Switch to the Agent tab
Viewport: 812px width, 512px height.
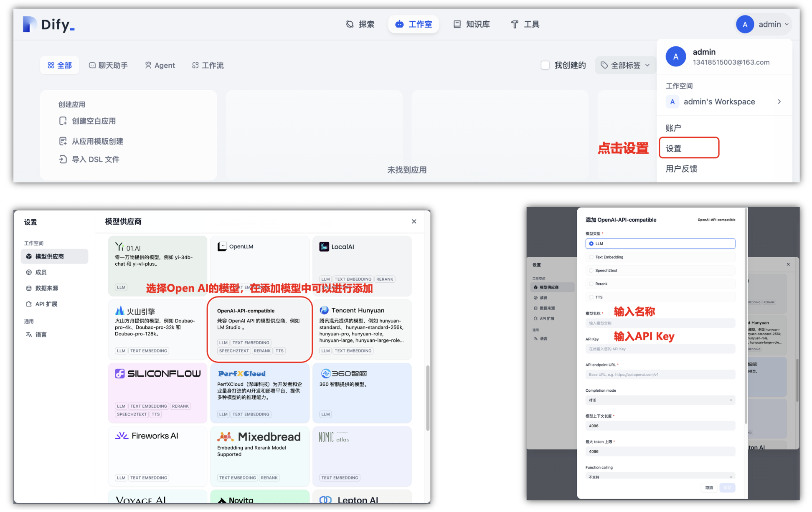[x=160, y=65]
